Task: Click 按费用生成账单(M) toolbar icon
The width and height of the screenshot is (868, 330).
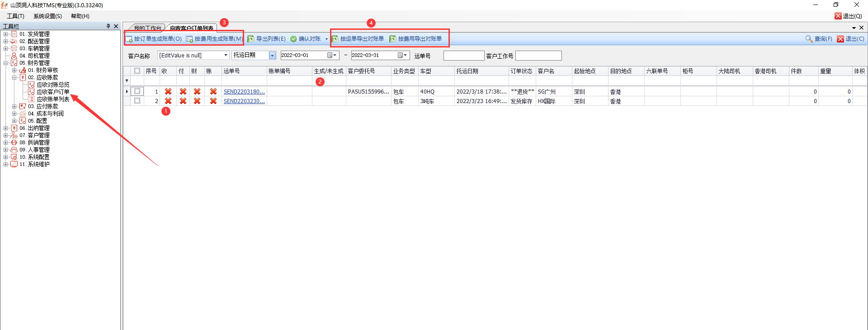Action: (189, 39)
